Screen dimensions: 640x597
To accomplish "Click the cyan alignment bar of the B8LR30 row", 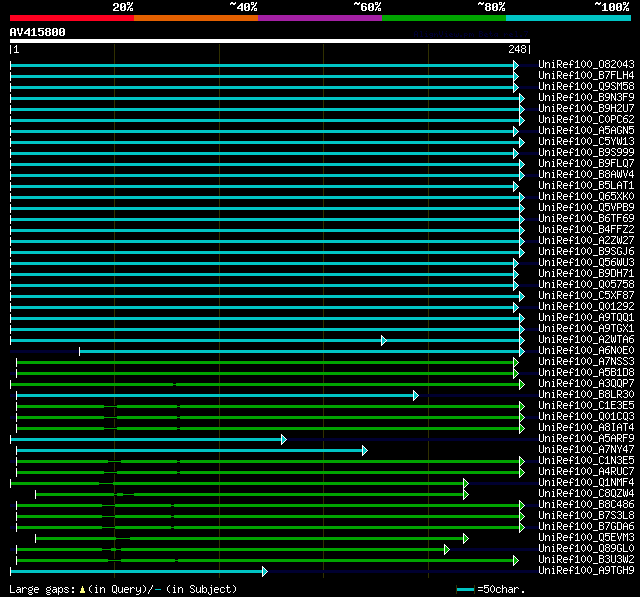I will pos(217,395).
